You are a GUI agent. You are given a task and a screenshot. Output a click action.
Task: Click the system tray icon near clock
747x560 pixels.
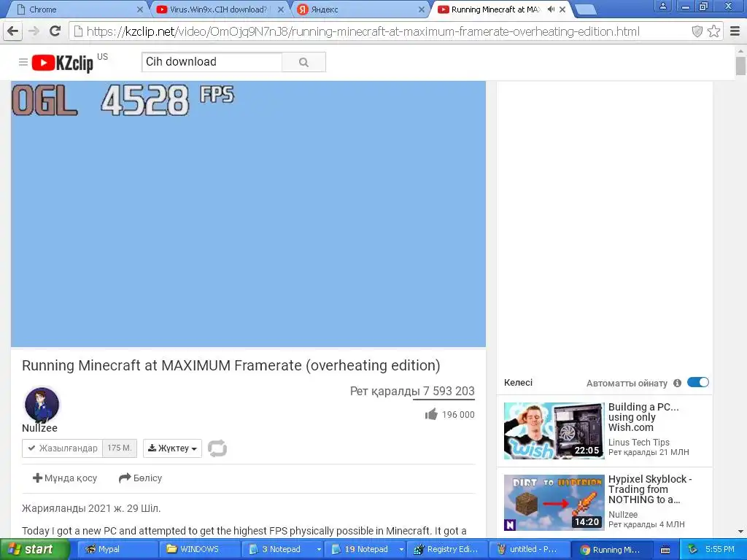pyautogui.click(x=693, y=549)
